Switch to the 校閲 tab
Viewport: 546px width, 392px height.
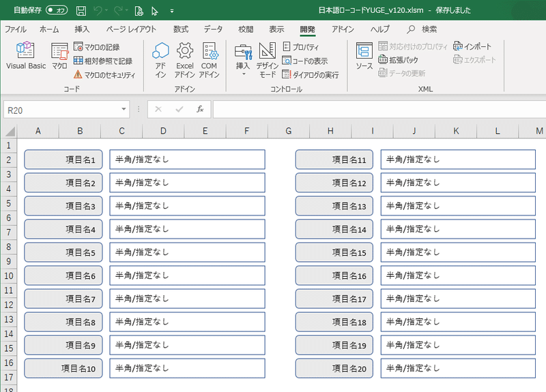pyautogui.click(x=246, y=29)
